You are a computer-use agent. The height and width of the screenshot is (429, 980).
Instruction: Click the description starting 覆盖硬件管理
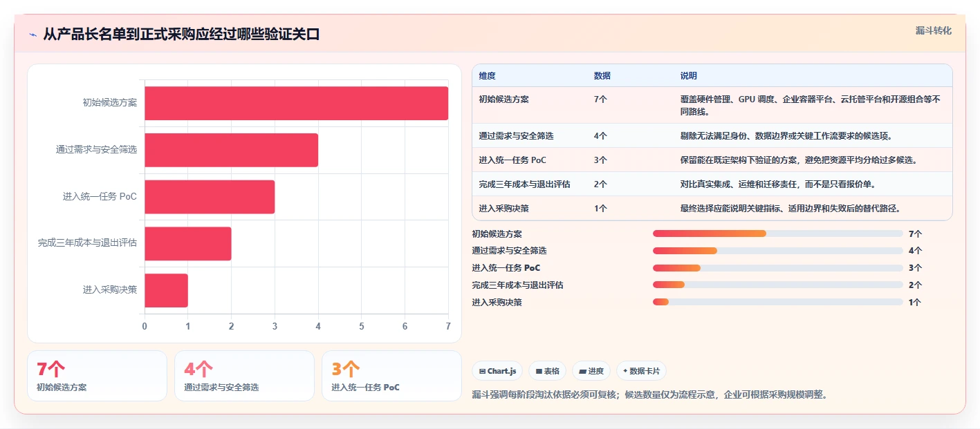pyautogui.click(x=811, y=106)
